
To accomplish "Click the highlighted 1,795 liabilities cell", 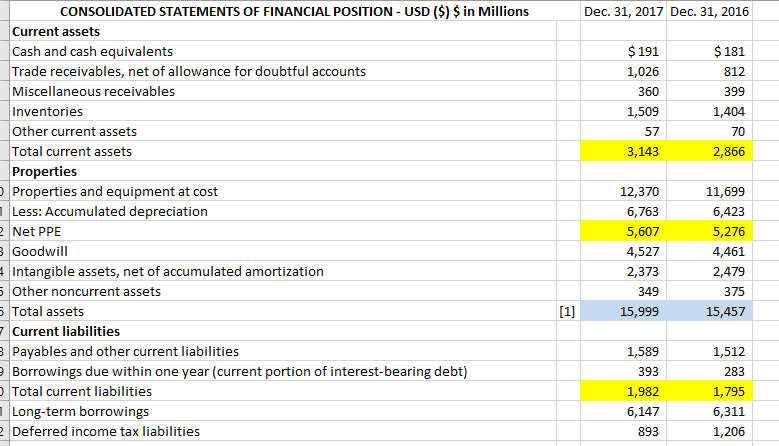I will (709, 391).
